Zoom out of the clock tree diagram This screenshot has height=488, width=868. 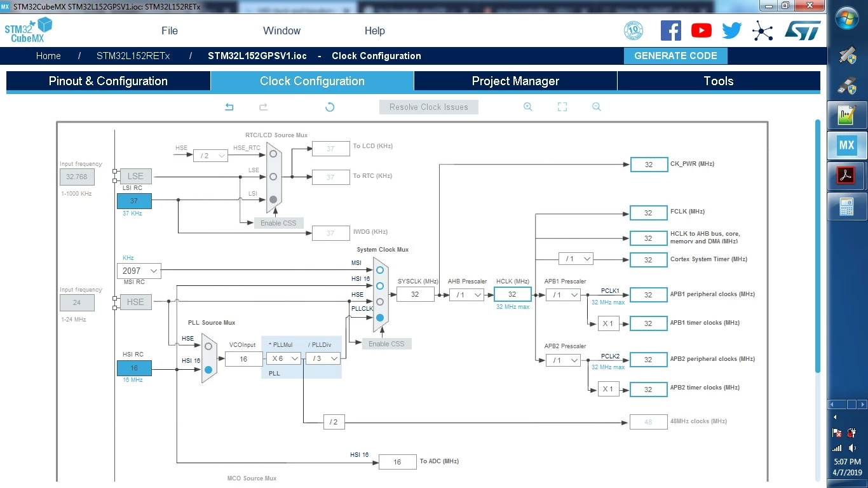pyautogui.click(x=596, y=107)
